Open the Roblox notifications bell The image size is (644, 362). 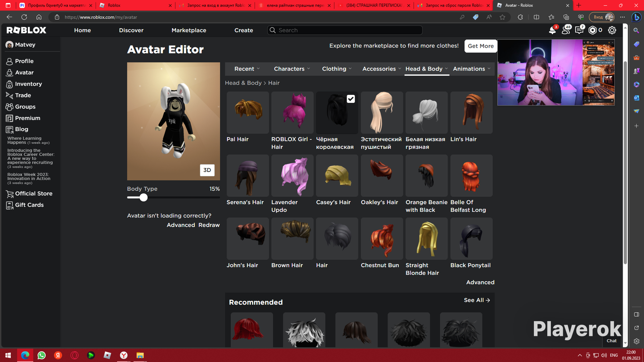(x=552, y=30)
